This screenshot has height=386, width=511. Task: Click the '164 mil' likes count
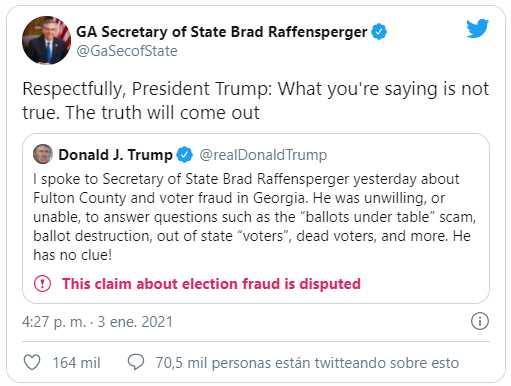click(x=77, y=362)
